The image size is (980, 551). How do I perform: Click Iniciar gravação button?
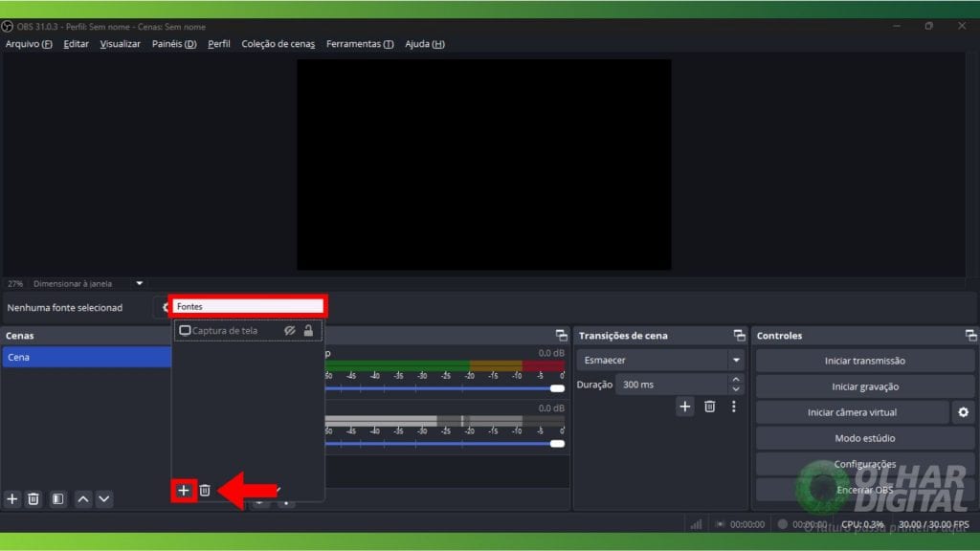[x=864, y=386]
